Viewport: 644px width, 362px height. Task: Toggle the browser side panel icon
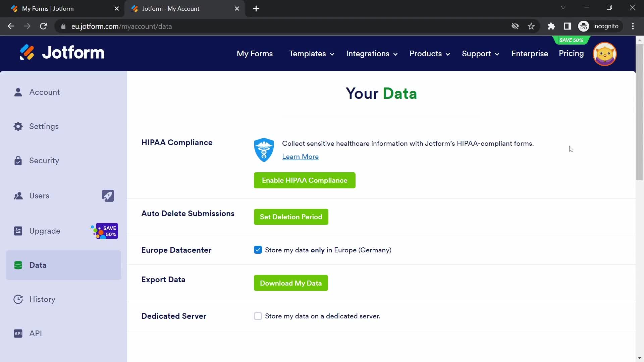(x=568, y=26)
